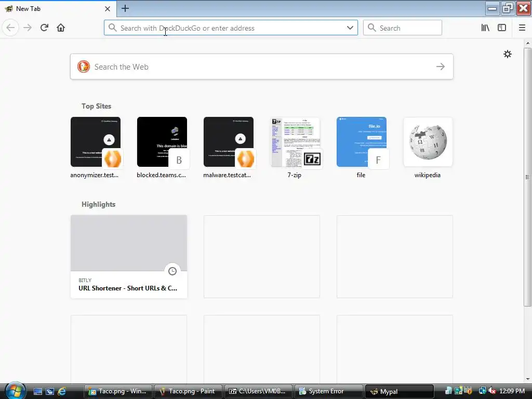
Task: Click the Mypal taskbar button
Action: (399, 391)
